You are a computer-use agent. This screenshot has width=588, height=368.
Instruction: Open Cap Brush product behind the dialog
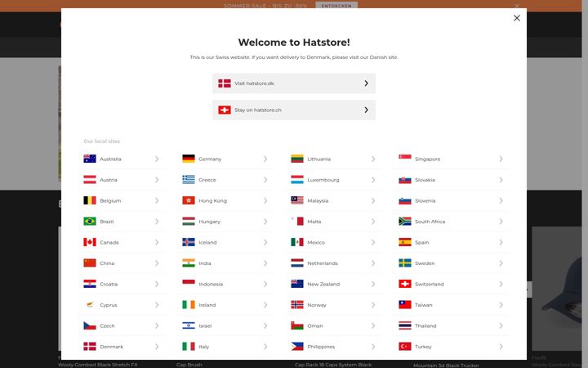coord(189,365)
